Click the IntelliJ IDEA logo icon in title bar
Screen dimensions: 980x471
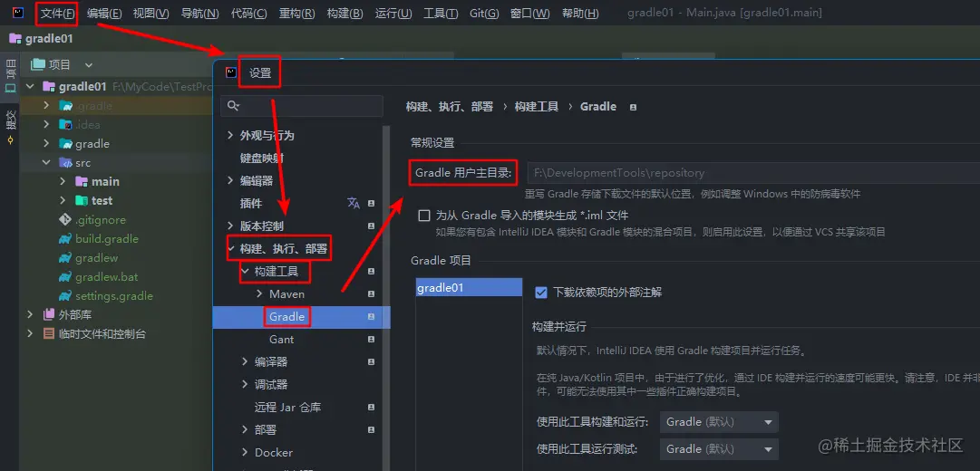[x=18, y=13]
